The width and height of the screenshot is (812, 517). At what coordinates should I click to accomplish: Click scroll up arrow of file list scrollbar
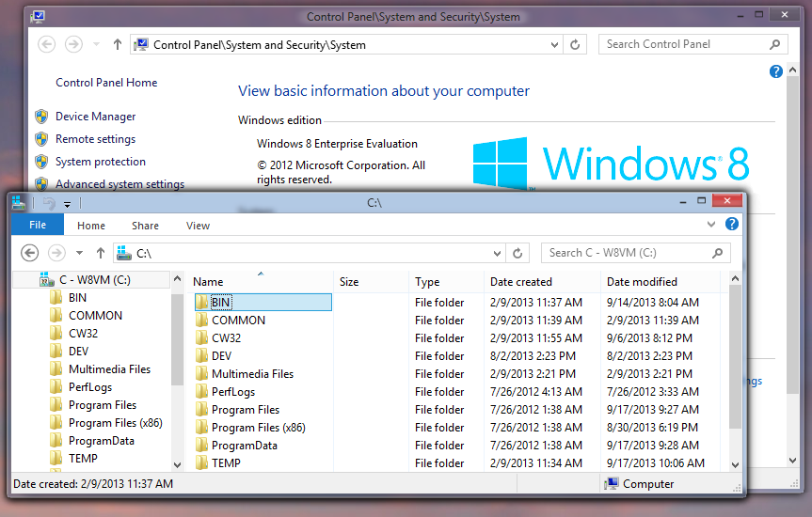click(735, 279)
